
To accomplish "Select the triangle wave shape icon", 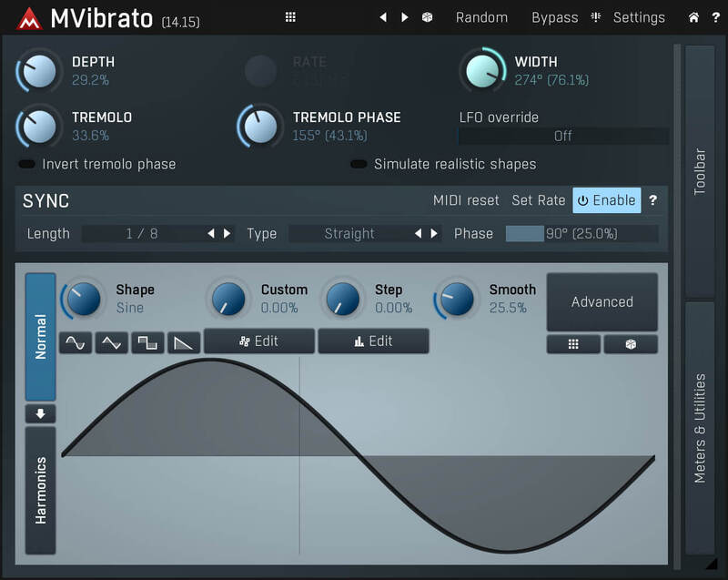I will 111,343.
